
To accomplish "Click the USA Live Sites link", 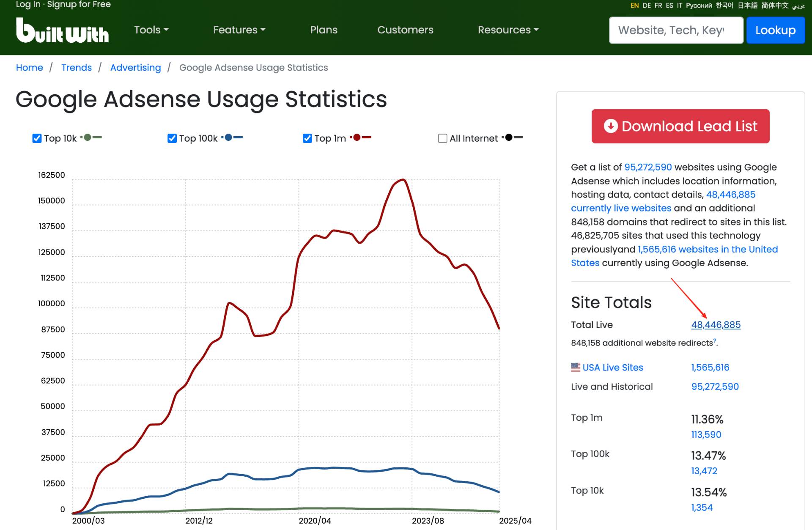I will pos(613,368).
